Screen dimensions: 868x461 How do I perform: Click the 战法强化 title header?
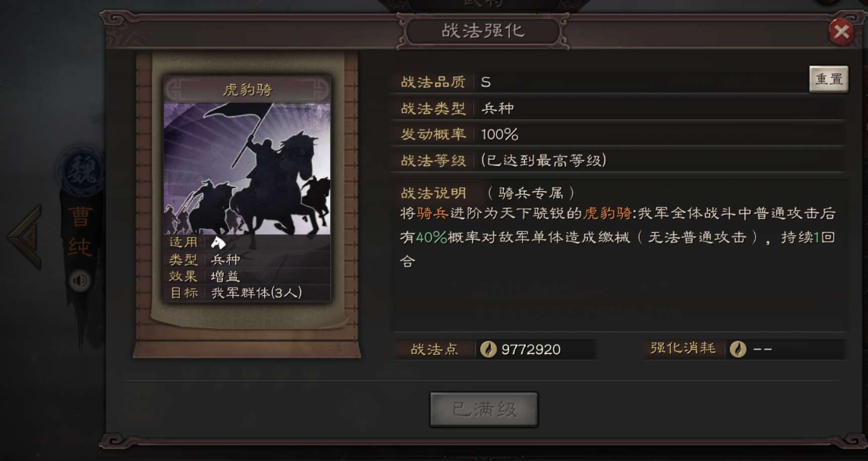pos(483,31)
